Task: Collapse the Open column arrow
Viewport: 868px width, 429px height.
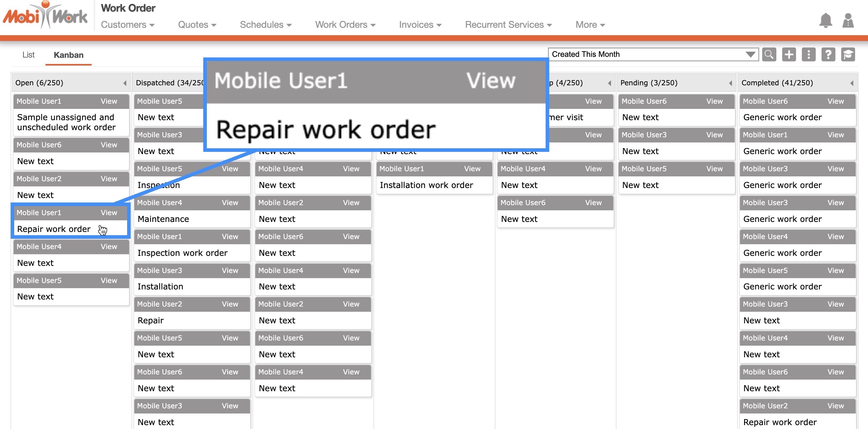Action: [x=125, y=83]
